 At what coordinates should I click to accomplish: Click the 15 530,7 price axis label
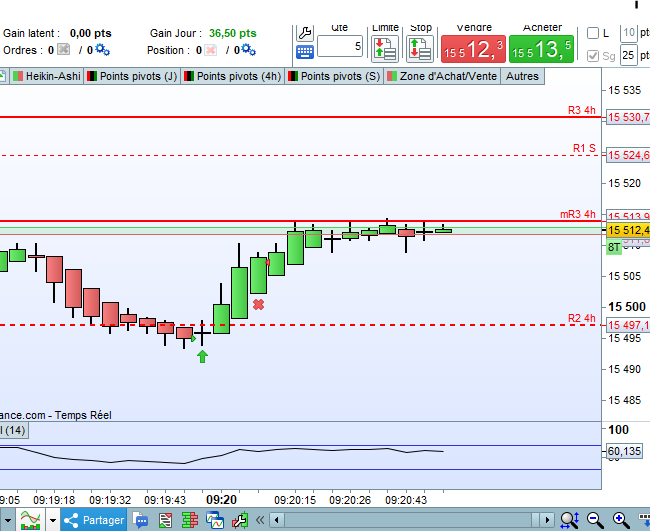coord(628,117)
